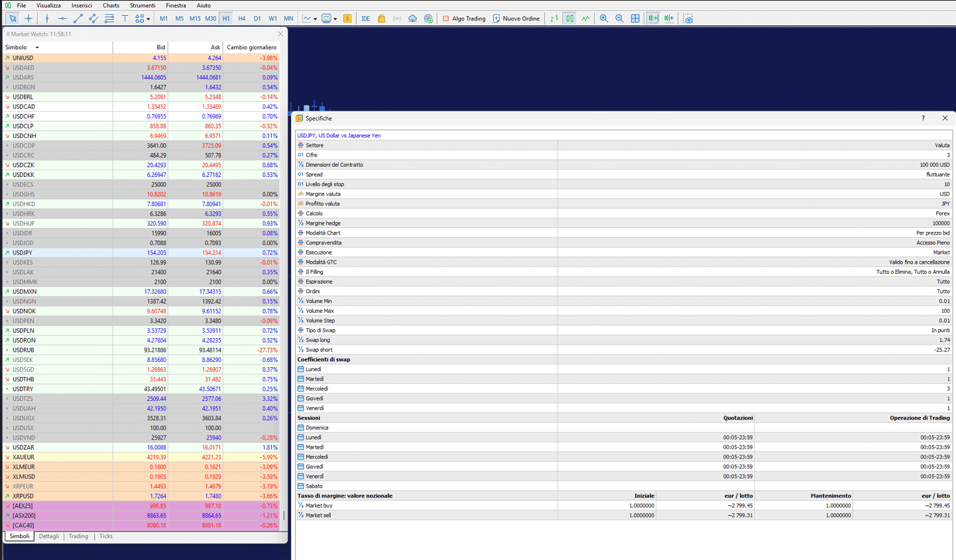Tile chart windows with grid icon
The width and height of the screenshot is (956, 560).
coord(635,19)
